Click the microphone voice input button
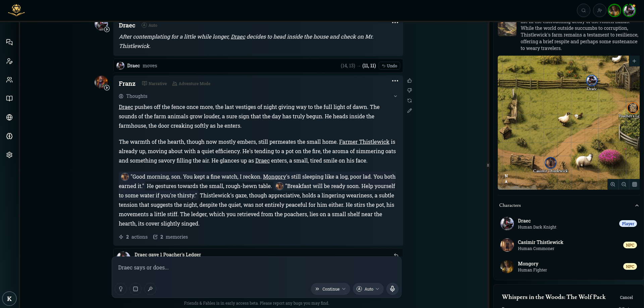This screenshot has height=308, width=644. pos(392,289)
